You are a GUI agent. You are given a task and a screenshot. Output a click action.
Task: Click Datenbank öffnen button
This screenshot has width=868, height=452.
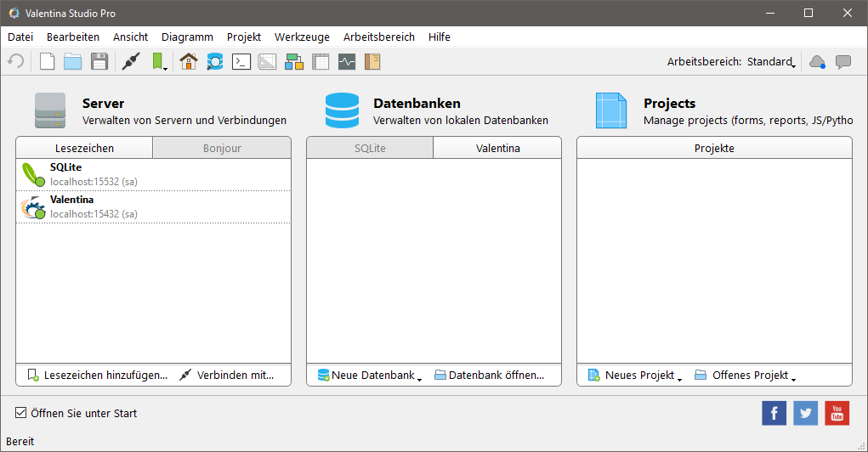[490, 375]
